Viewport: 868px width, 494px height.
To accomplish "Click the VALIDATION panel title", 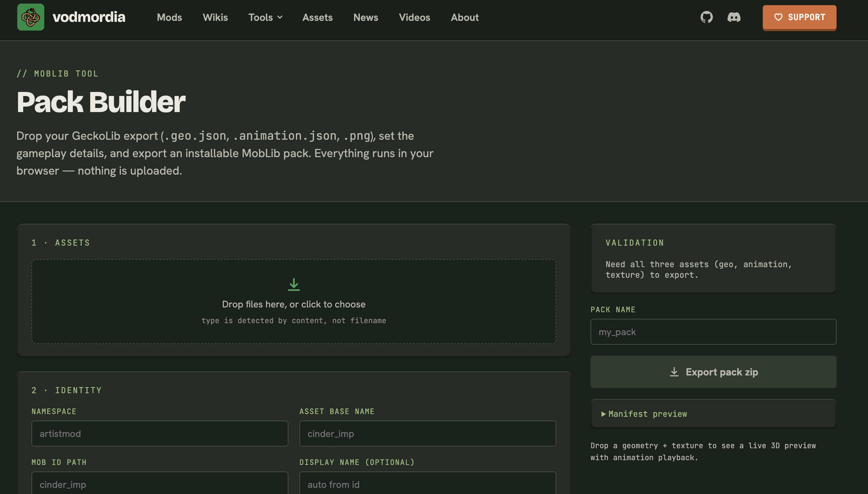I will [635, 243].
